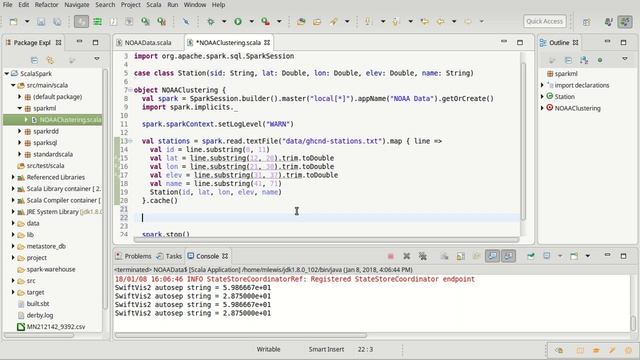
Task: Open the Package Explorer view menu
Action: pos(97,59)
